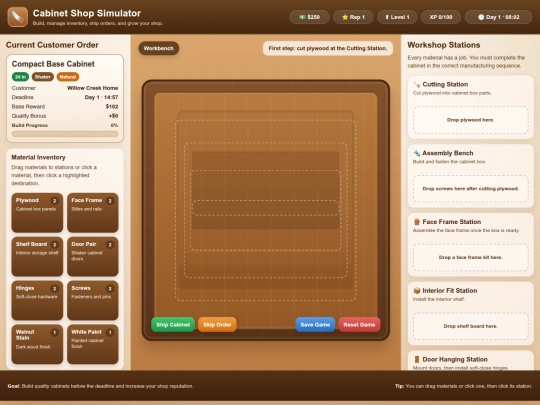Click the 'Drop screws here' assembly zone
This screenshot has width=540, height=405.
coord(471,189)
